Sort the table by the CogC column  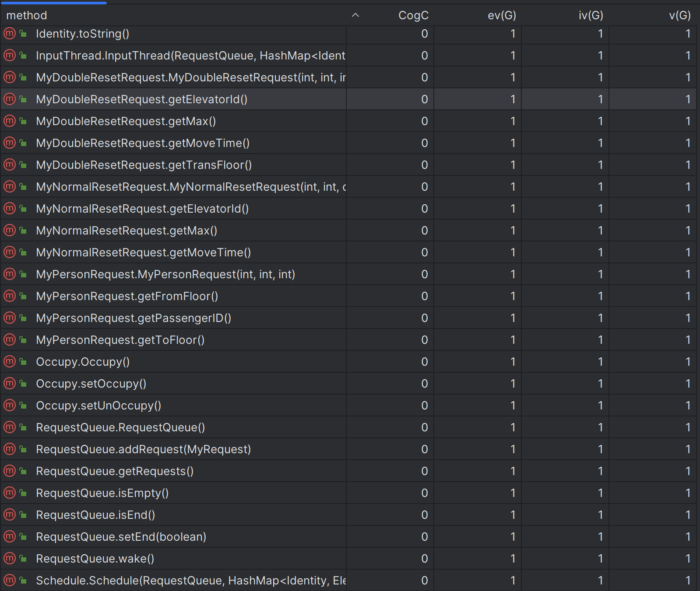413,15
